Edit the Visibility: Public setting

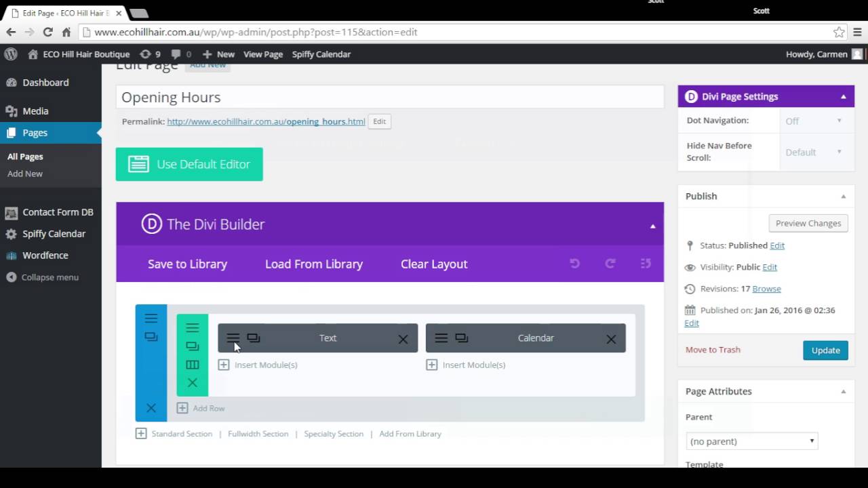pos(770,267)
